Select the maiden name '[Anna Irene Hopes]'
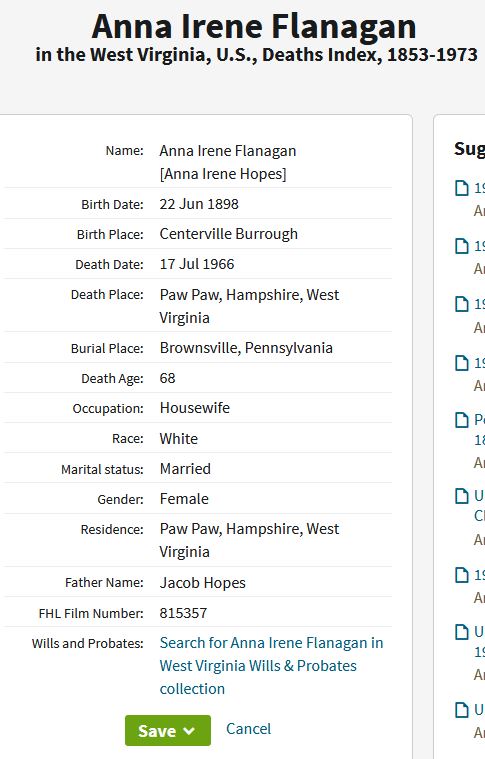 coord(223,174)
